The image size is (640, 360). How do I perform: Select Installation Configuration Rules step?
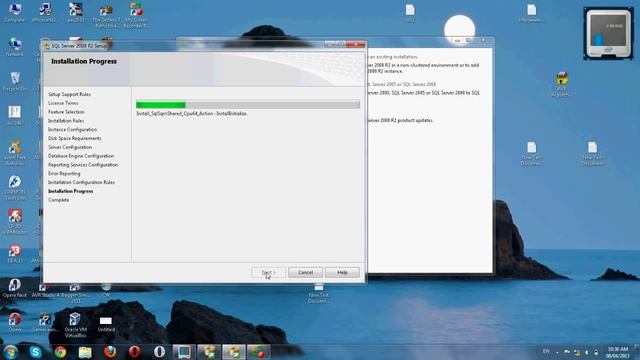coord(81,182)
